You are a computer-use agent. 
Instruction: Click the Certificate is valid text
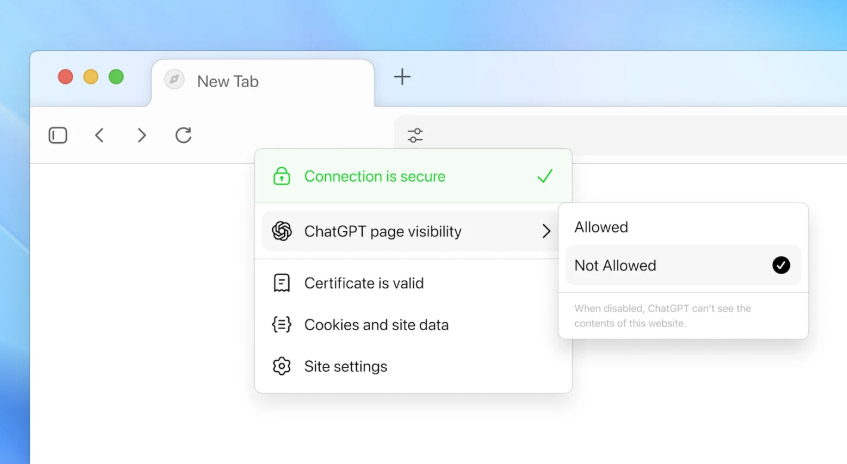point(364,283)
